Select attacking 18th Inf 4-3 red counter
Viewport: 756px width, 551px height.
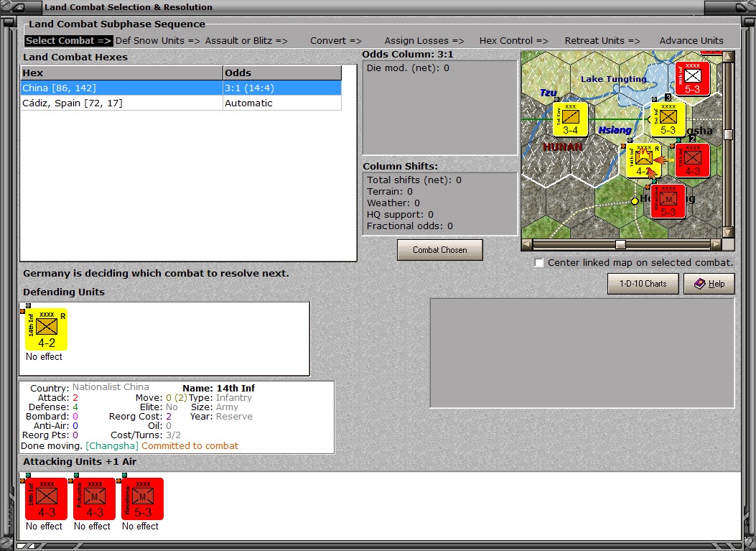[x=46, y=499]
